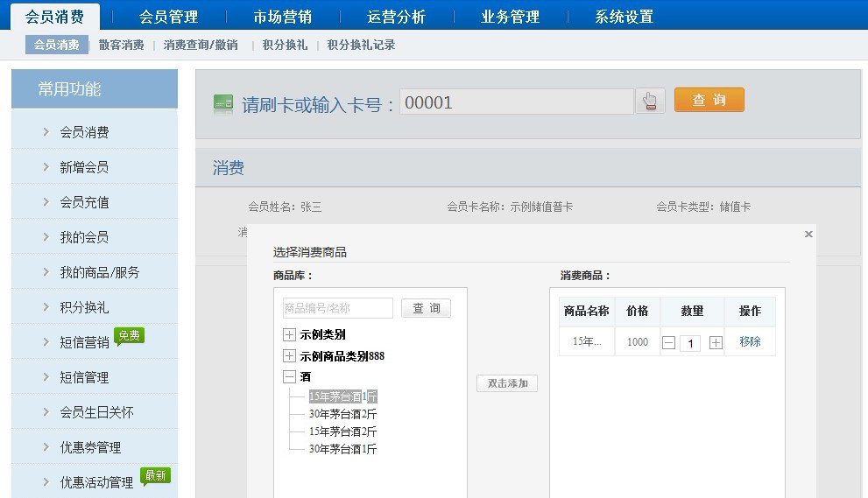Click the green card icon beside card prompt
Image resolution: width=868 pixels, height=498 pixels.
click(x=223, y=103)
